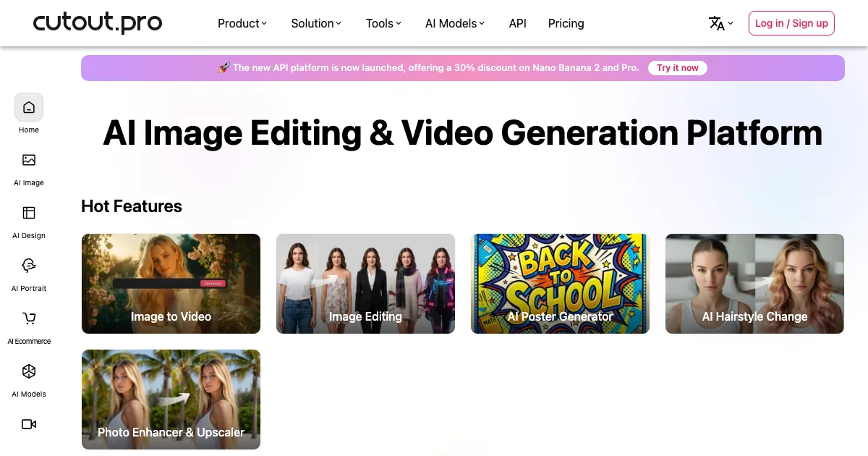Open the Image to Video feature card
868x456 pixels.
[x=171, y=284]
